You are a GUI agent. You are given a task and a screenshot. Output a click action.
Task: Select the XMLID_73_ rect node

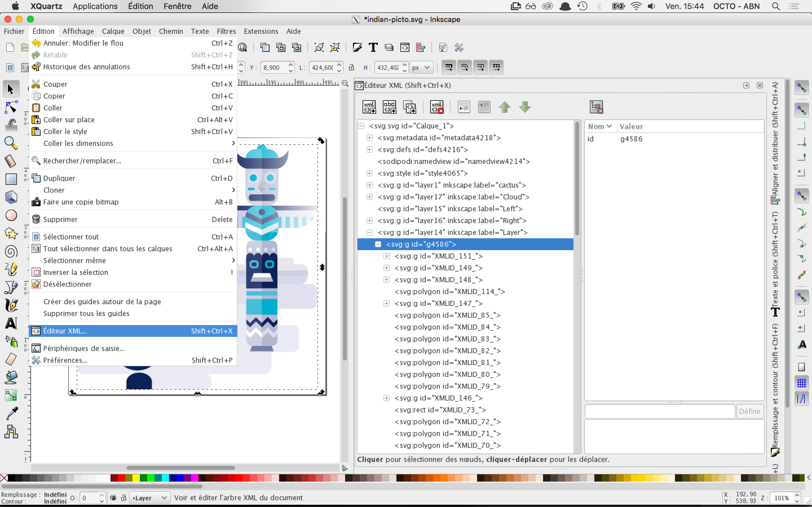(440, 410)
